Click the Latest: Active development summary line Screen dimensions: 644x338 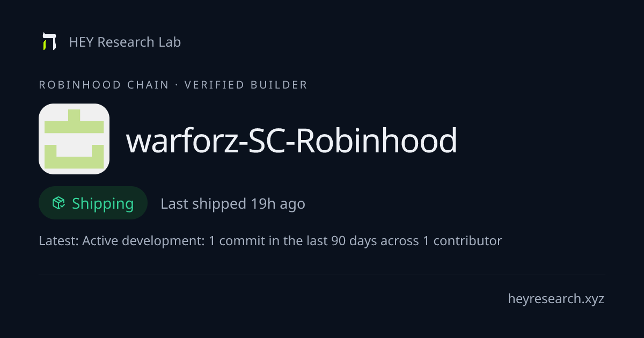pyautogui.click(x=270, y=241)
